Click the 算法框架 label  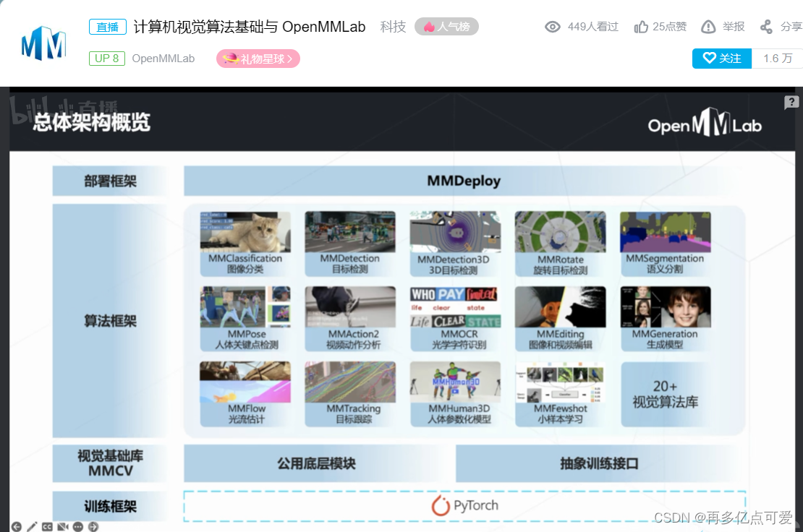point(110,321)
